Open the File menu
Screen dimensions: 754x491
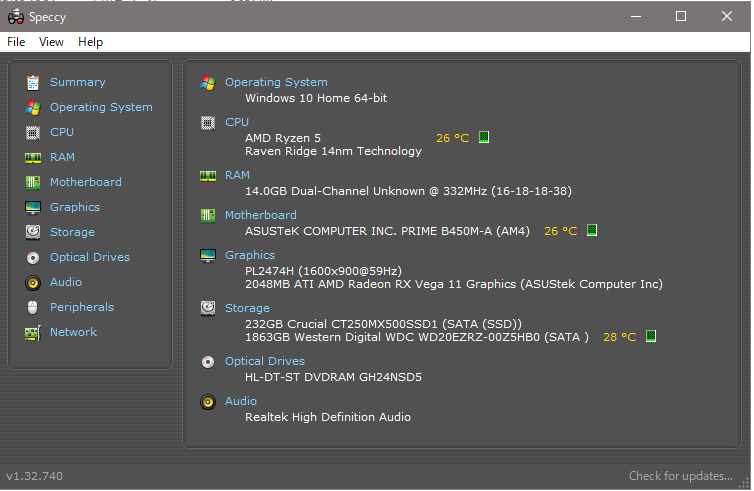[x=16, y=42]
